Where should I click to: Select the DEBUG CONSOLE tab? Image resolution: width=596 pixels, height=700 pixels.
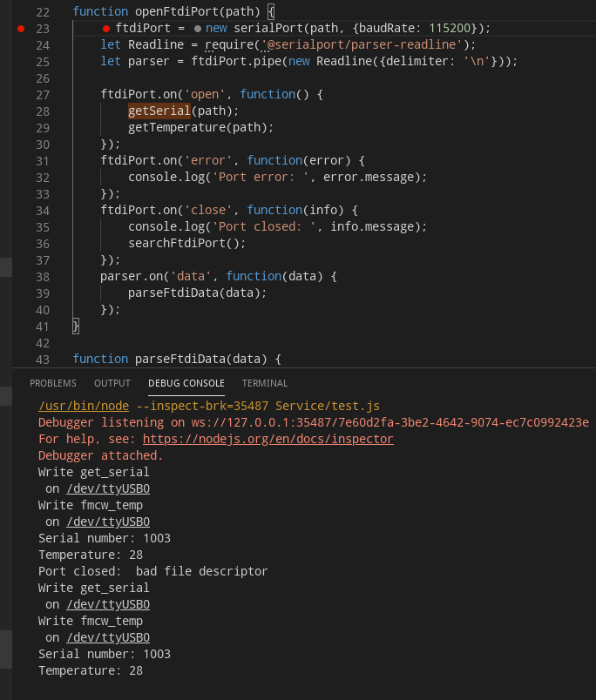pos(186,383)
